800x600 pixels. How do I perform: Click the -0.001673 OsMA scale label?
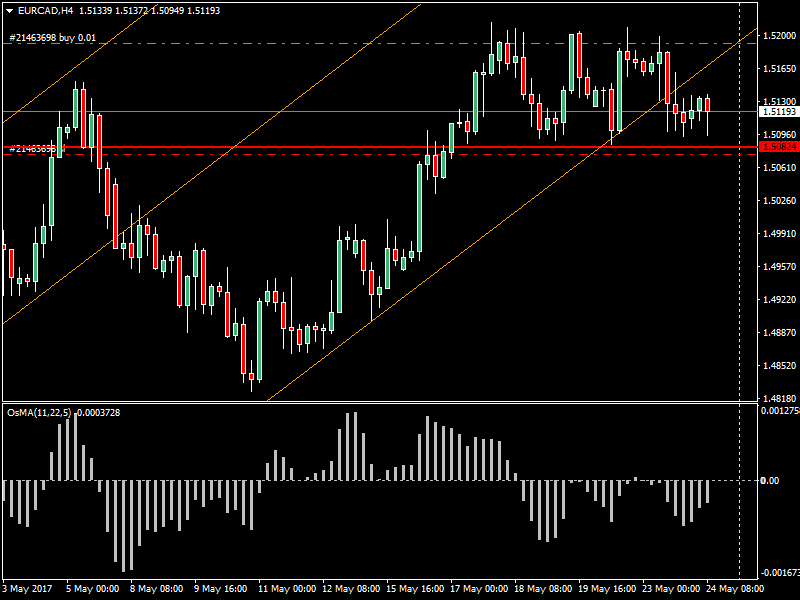click(780, 573)
